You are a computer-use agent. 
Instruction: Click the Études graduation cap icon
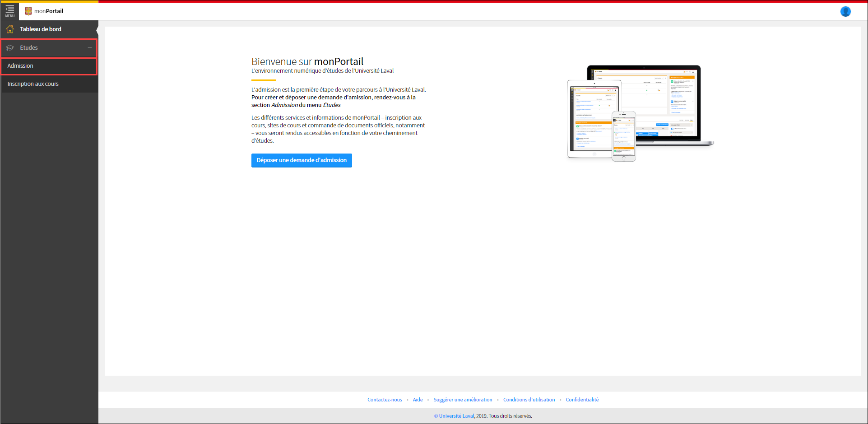[x=10, y=47]
